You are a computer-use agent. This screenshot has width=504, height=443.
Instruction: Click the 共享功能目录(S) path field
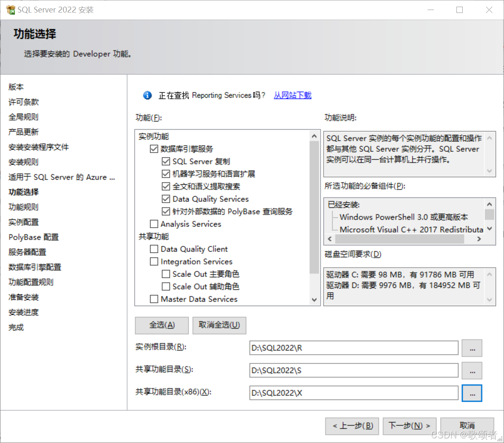click(x=354, y=370)
